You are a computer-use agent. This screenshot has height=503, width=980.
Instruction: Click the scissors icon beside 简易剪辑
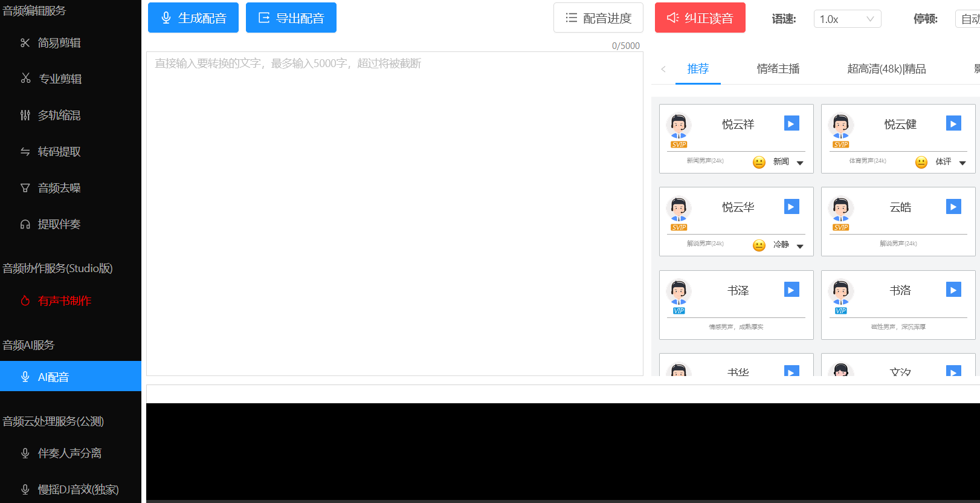pos(25,43)
